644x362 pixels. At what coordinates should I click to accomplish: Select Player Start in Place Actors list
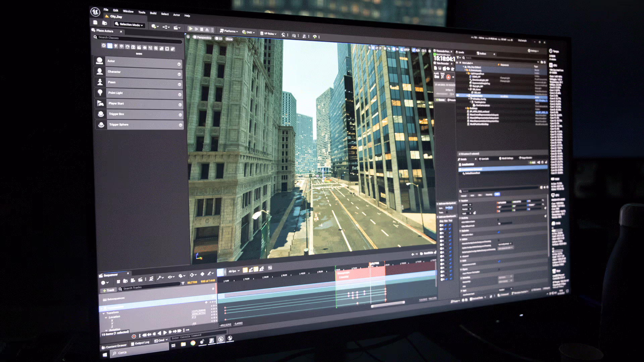coord(139,104)
